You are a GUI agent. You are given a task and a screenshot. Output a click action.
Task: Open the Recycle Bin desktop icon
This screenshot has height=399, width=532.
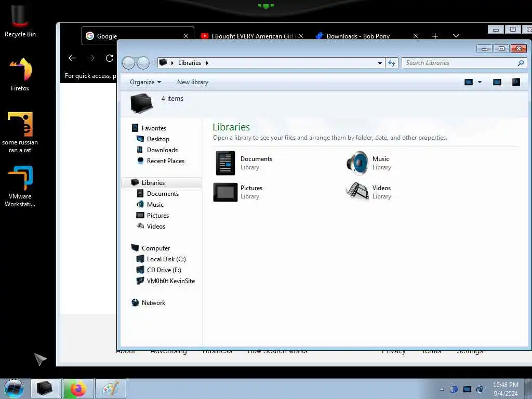click(x=20, y=20)
